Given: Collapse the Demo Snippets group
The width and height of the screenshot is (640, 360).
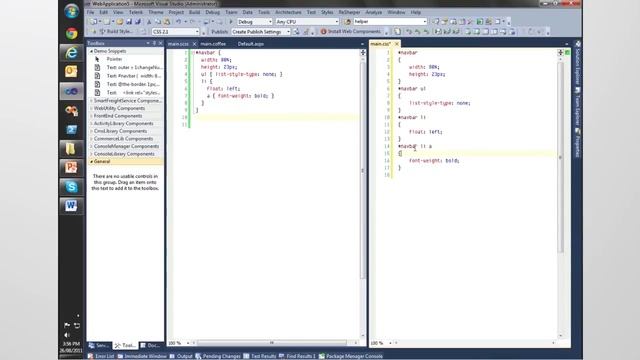Looking at the screenshot, I should (91, 51).
